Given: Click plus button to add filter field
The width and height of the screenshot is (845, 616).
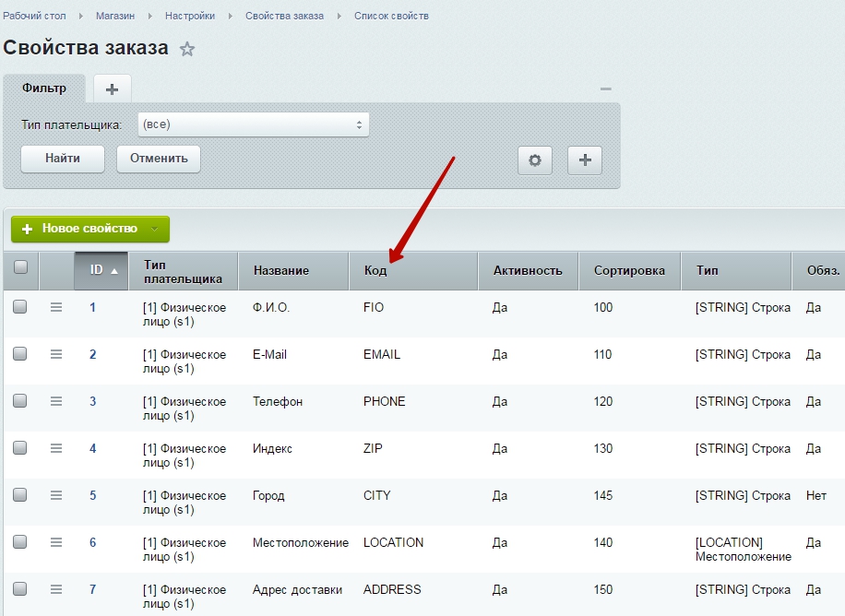Looking at the screenshot, I should 584,160.
